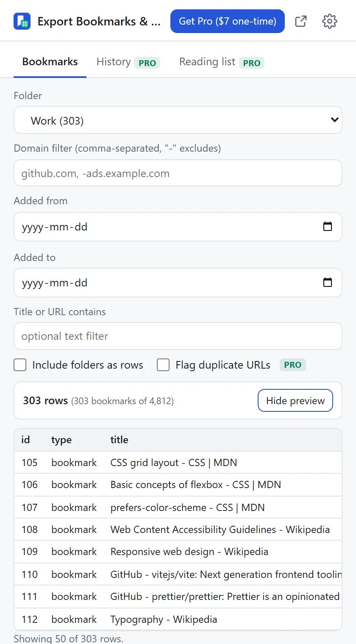Viewport: 356px width, 644px height.
Task: Open the settings gear icon
Action: point(330,21)
